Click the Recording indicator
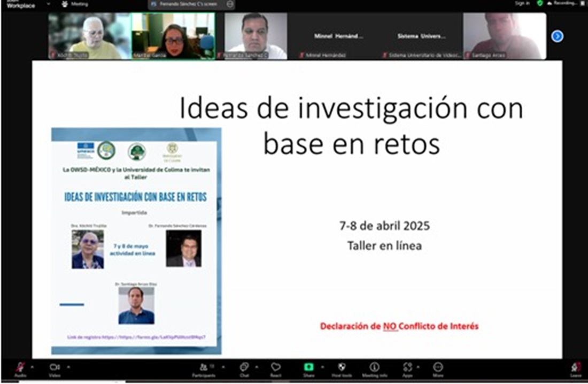The height and width of the screenshot is (384, 588). 564,3
